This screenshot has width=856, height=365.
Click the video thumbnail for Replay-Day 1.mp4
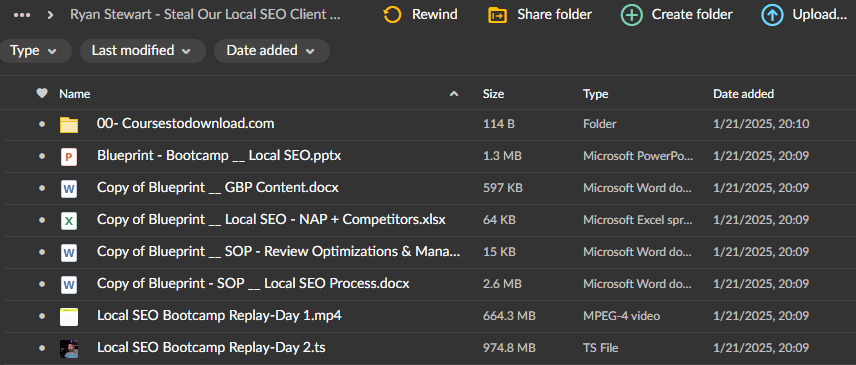[x=69, y=316]
